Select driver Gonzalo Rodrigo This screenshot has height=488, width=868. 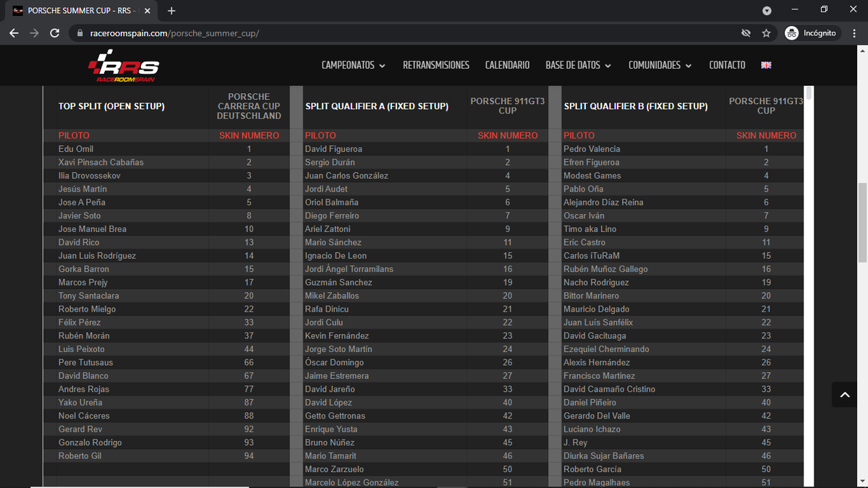point(90,442)
